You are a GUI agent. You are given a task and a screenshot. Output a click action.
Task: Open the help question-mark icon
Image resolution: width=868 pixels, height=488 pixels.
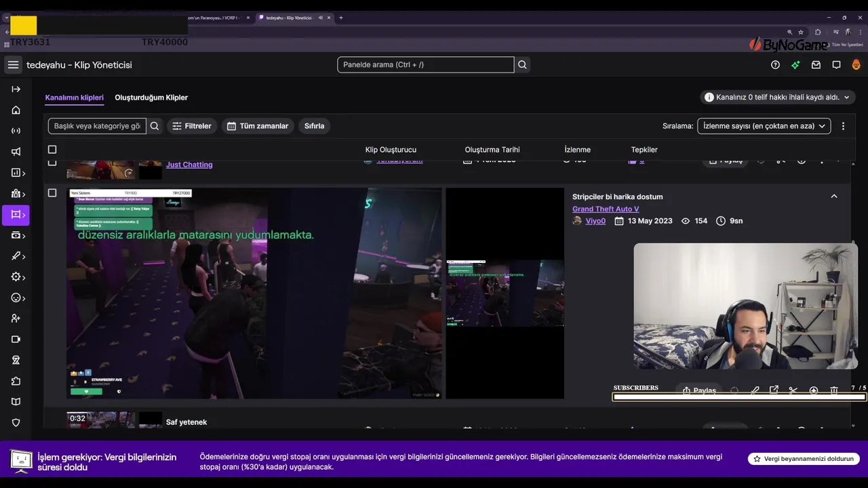[x=775, y=65]
